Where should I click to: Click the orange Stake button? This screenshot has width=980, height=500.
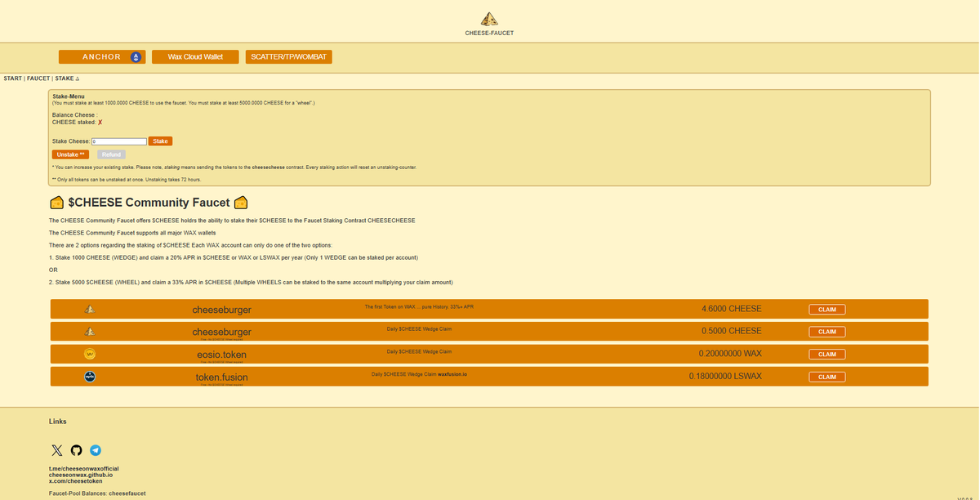160,141
